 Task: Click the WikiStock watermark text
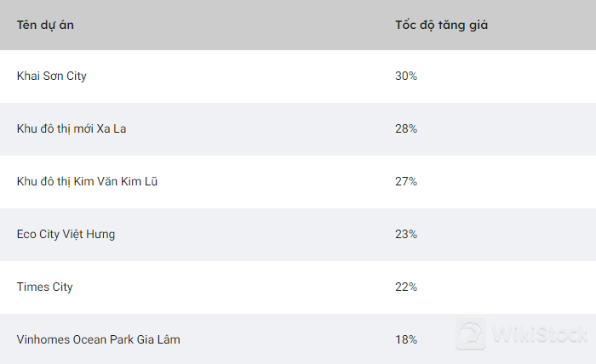point(539,334)
